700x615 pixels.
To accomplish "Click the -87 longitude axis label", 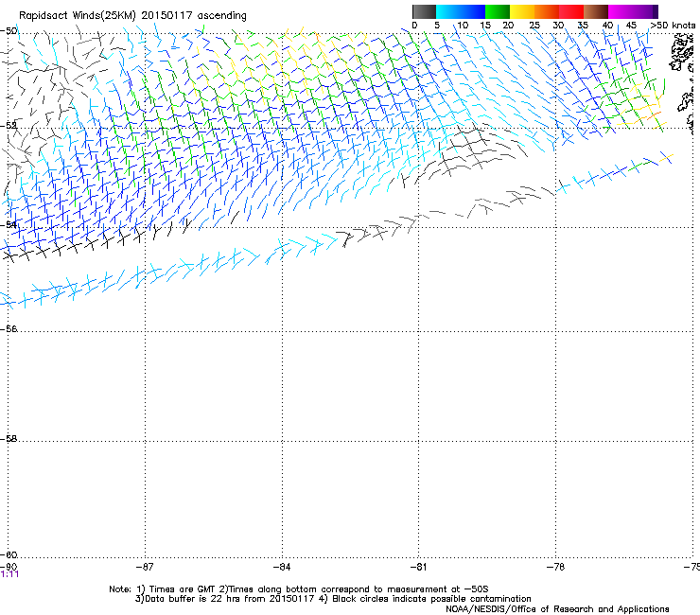I will (145, 567).
